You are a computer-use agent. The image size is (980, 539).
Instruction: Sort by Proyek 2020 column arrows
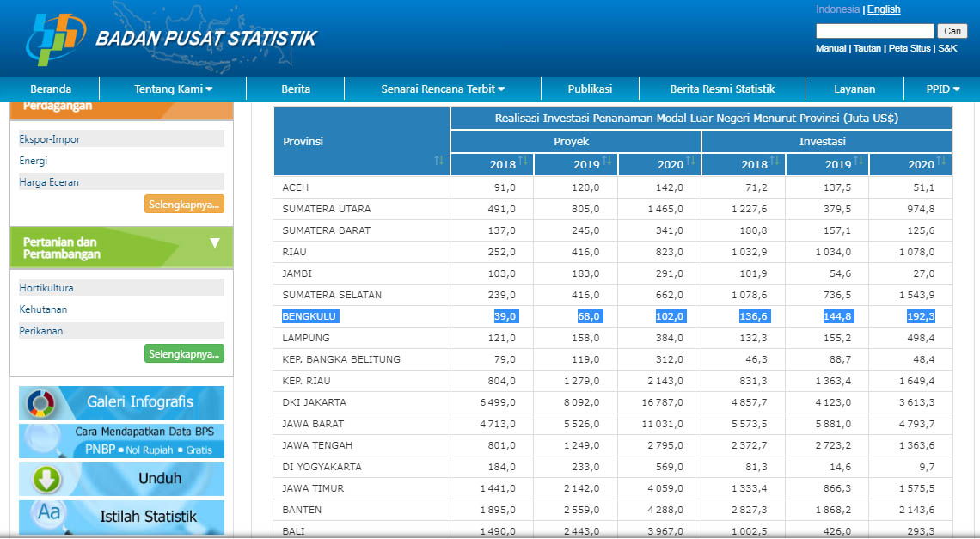point(690,161)
